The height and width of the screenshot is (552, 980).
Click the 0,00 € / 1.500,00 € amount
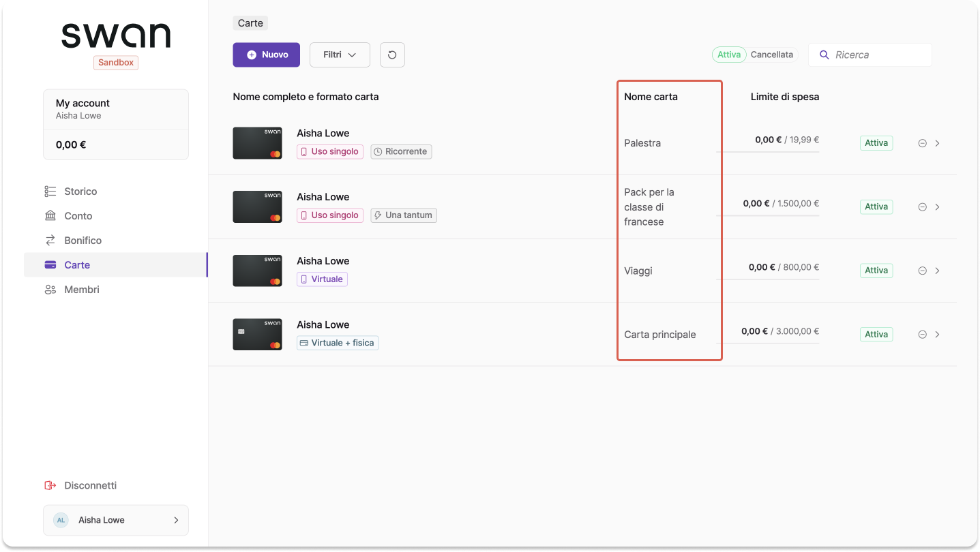point(781,203)
